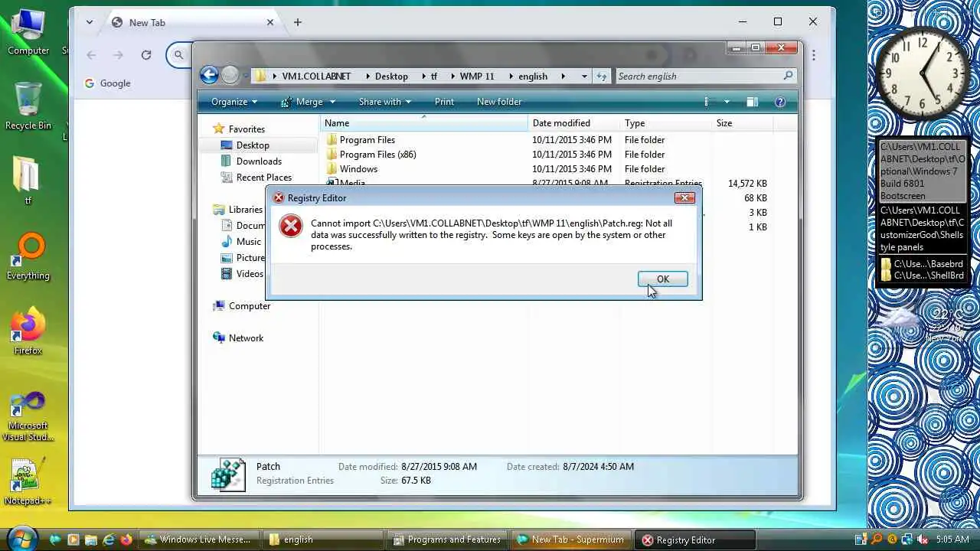
Task: Go back in the Explorer window
Action: point(209,75)
